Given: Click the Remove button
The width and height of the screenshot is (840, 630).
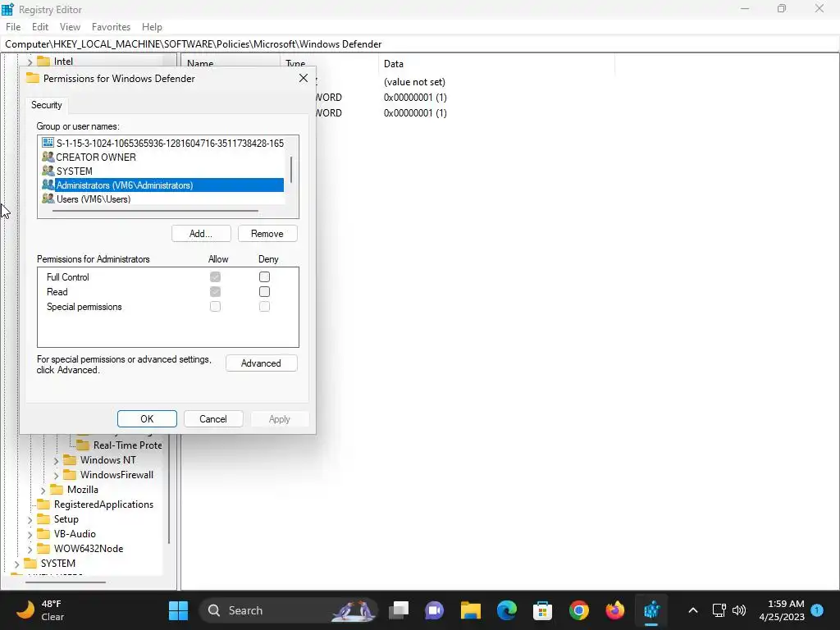Looking at the screenshot, I should click(267, 234).
